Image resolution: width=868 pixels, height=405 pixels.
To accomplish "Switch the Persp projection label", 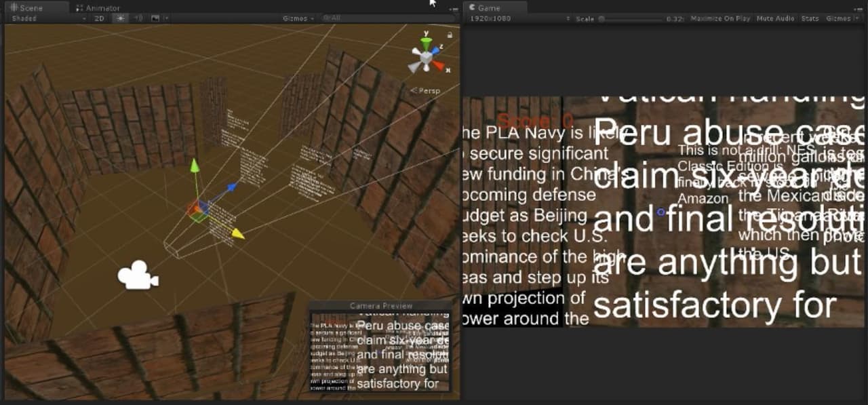I will pyautogui.click(x=425, y=90).
